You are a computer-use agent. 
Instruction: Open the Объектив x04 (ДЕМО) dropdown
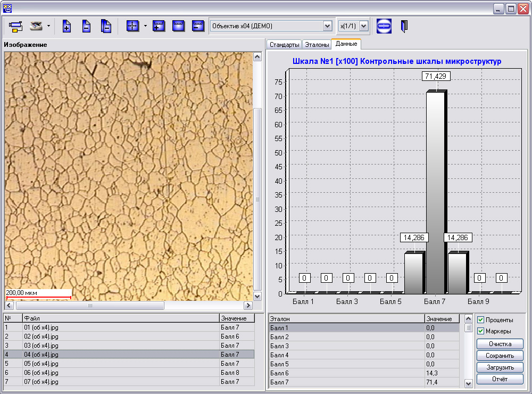tap(327, 26)
